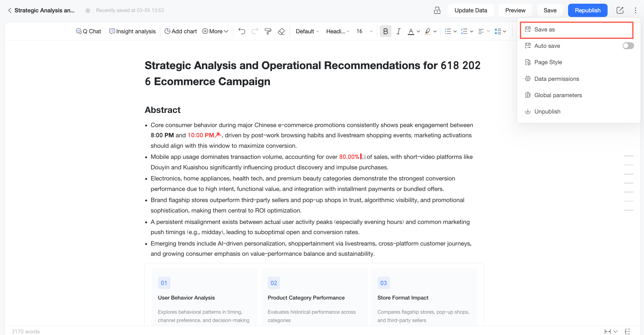
Task: Toggle the Auto save switch
Action: click(x=628, y=46)
